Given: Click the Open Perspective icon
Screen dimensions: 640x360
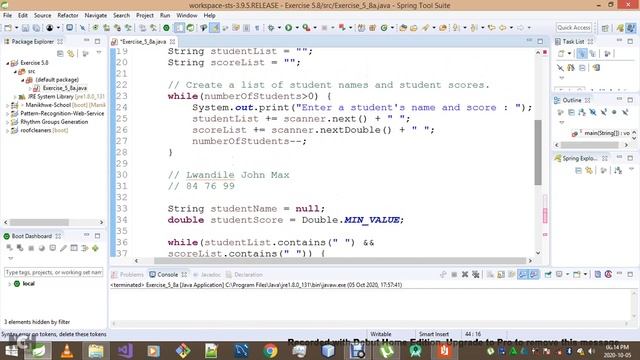Looking at the screenshot, I should click(x=605, y=28).
